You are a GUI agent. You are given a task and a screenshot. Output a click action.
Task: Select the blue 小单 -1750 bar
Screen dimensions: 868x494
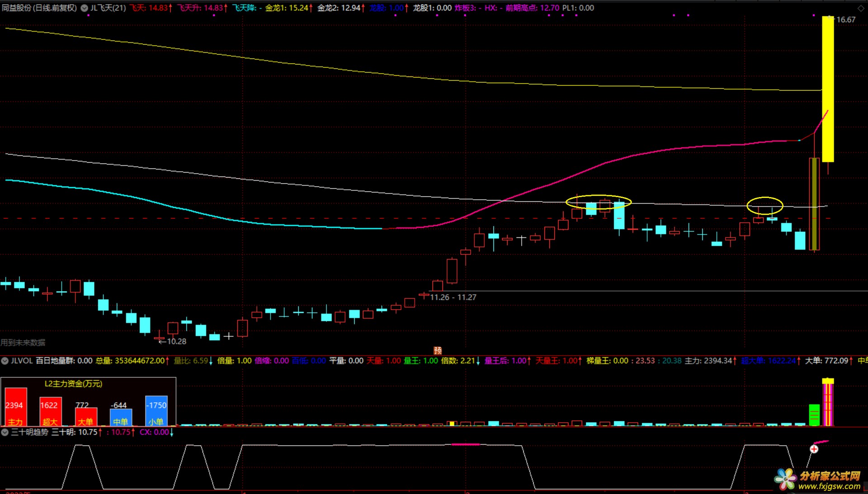[156, 411]
